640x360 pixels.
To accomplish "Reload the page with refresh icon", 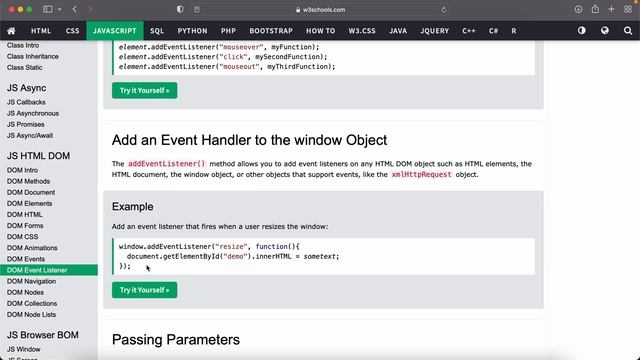I will tap(444, 10).
